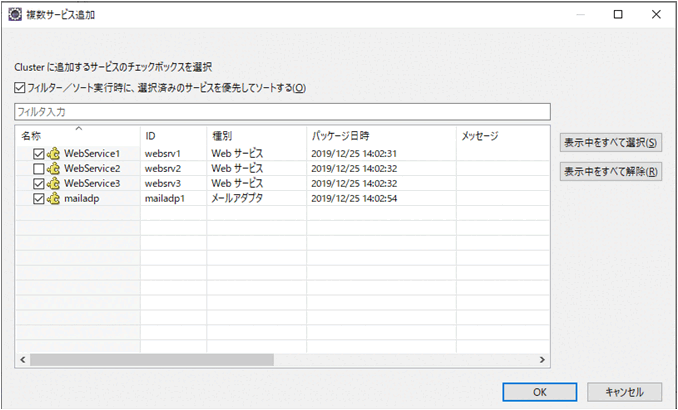
Task: Select the WebService1 name text
Action: point(92,154)
